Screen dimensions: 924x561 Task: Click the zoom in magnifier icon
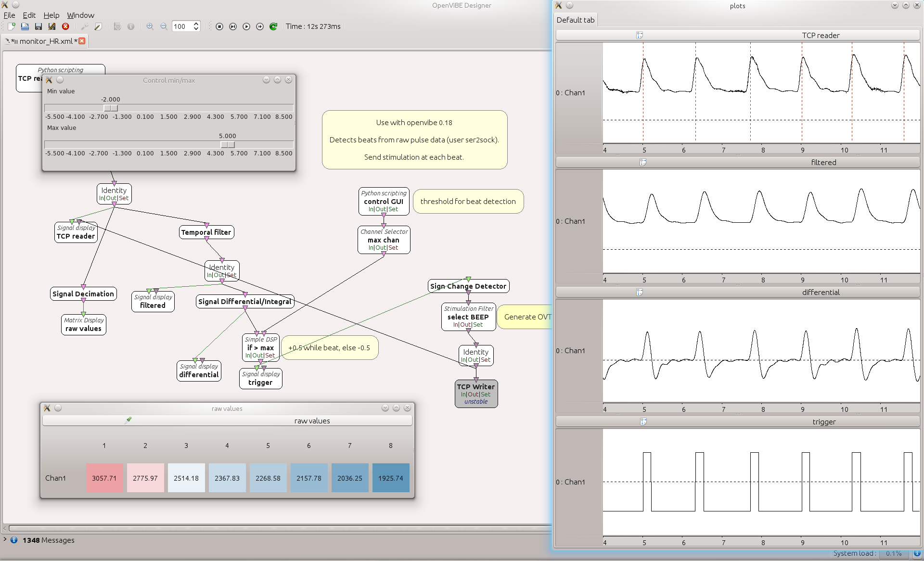point(150,26)
